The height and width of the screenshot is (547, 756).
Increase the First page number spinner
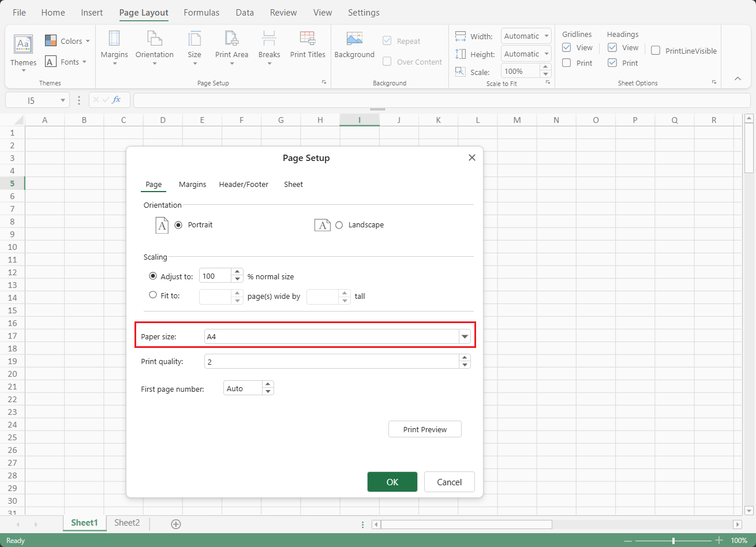coord(267,385)
